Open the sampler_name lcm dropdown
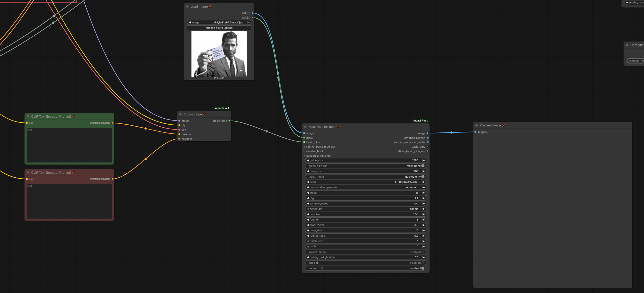Screen dimensions: 644x293 (365, 203)
